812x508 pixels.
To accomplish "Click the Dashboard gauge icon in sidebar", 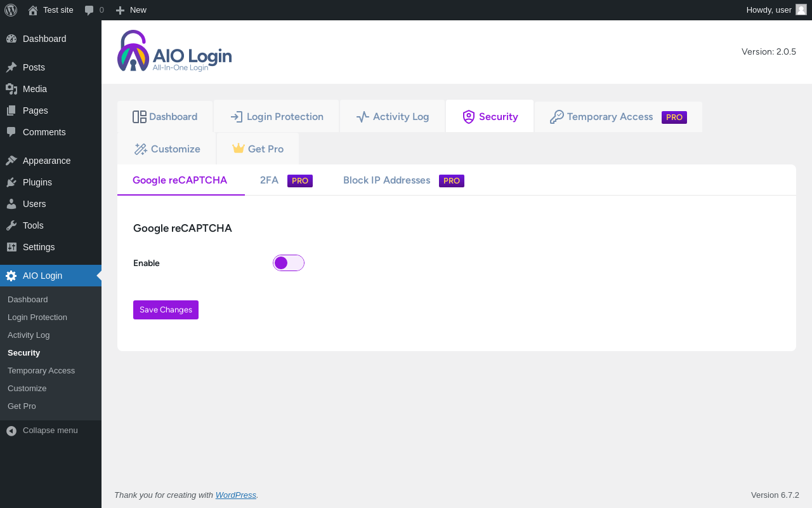I will click(11, 39).
